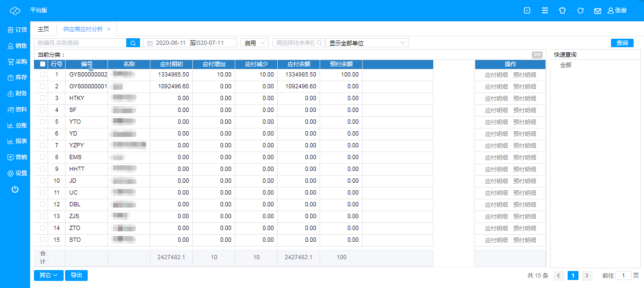Viewport: 644px width, 288px height.
Task: Click the 全部 quick query item
Action: pos(566,65)
